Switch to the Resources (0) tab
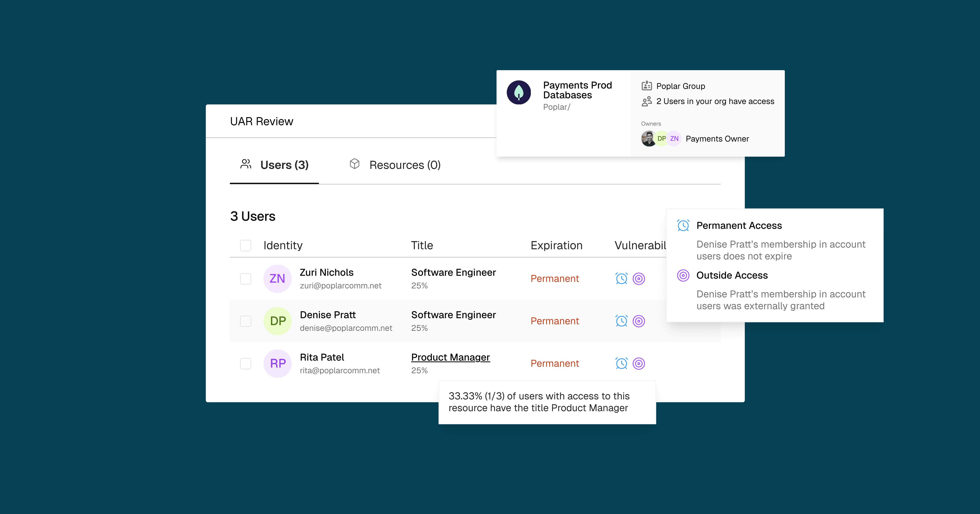This screenshot has height=514, width=980. pyautogui.click(x=395, y=165)
